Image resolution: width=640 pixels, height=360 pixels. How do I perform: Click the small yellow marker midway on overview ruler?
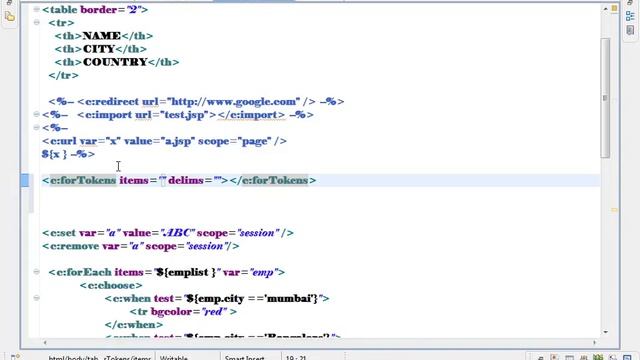pos(614,210)
